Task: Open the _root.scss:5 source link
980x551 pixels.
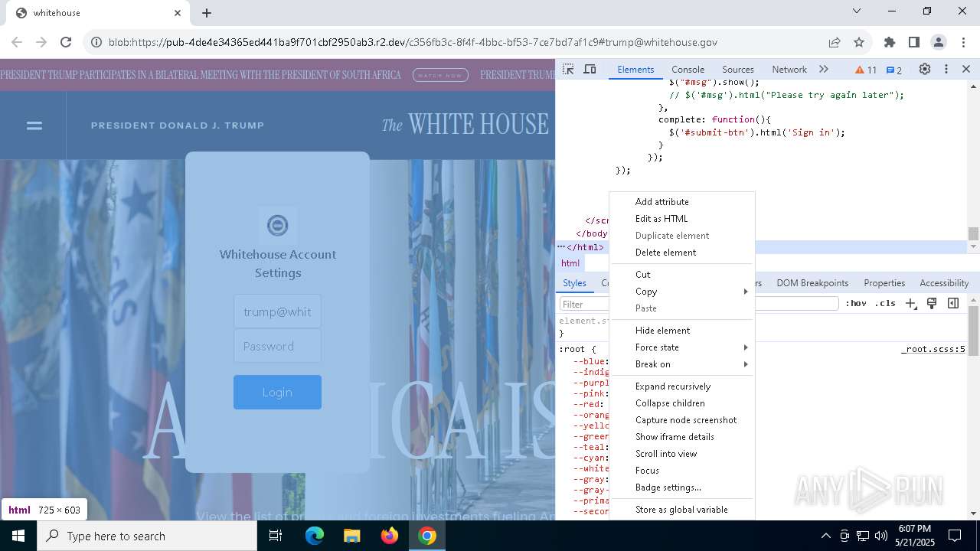Action: [x=933, y=349]
